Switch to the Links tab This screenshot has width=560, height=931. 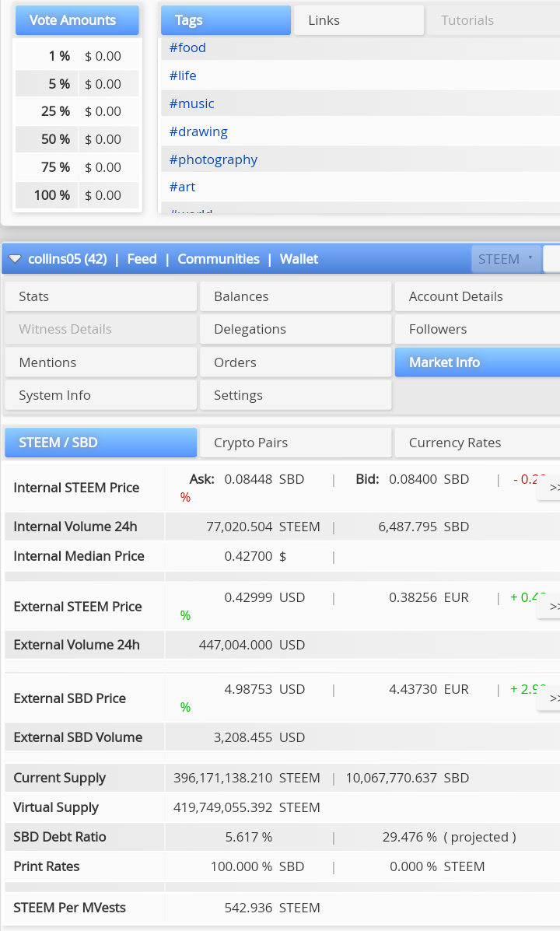click(359, 20)
